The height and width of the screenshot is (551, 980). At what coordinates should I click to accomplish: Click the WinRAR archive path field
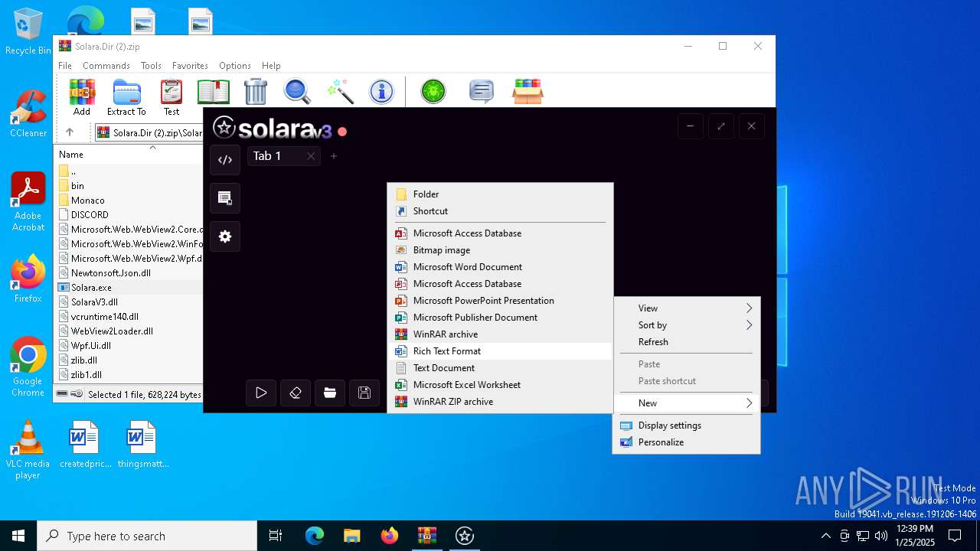[149, 132]
